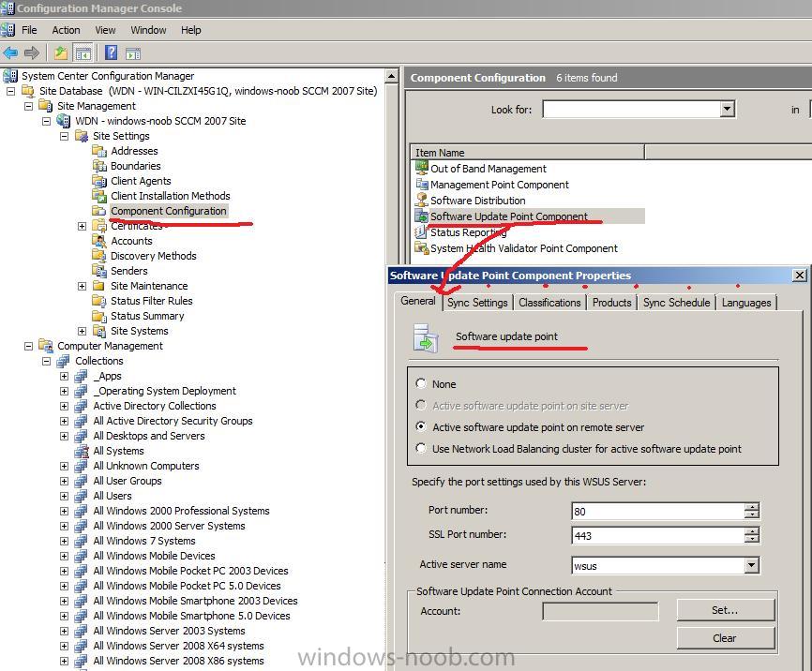Click the Collections node icon
The width and height of the screenshot is (812, 671).
click(63, 361)
